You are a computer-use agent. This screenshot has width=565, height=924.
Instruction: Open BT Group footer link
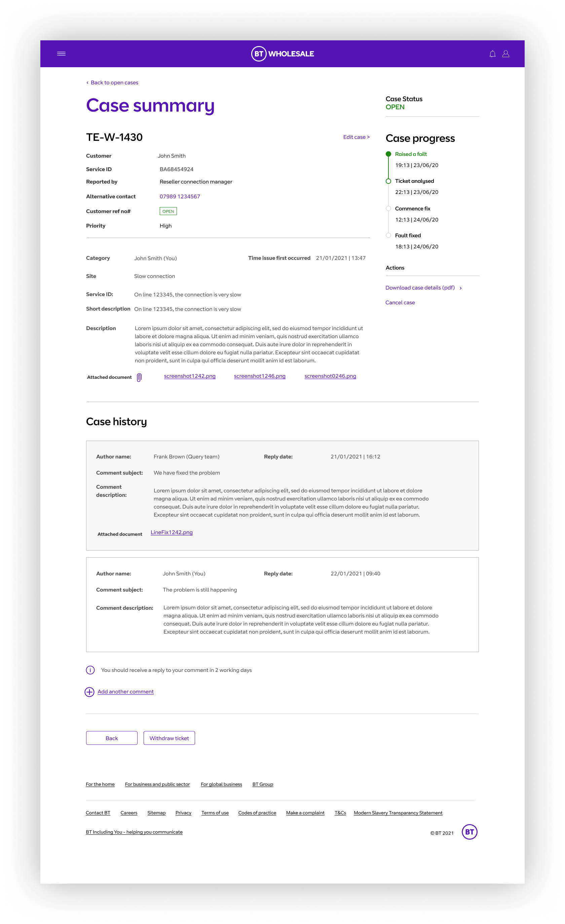coord(263,784)
